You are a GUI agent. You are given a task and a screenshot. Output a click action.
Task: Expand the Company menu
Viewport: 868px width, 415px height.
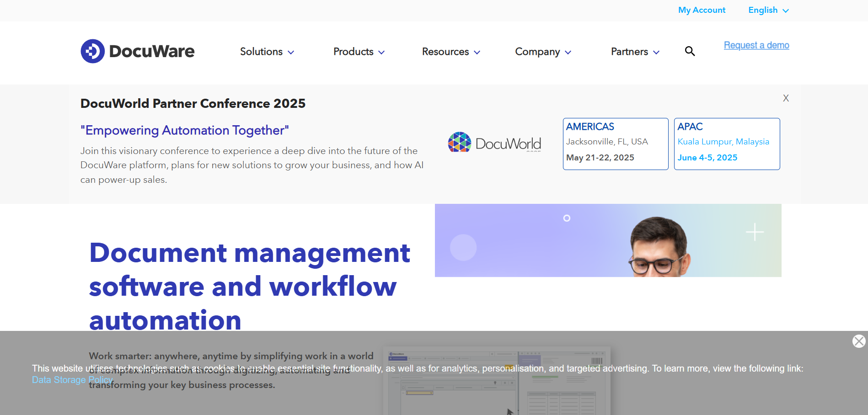tap(543, 52)
